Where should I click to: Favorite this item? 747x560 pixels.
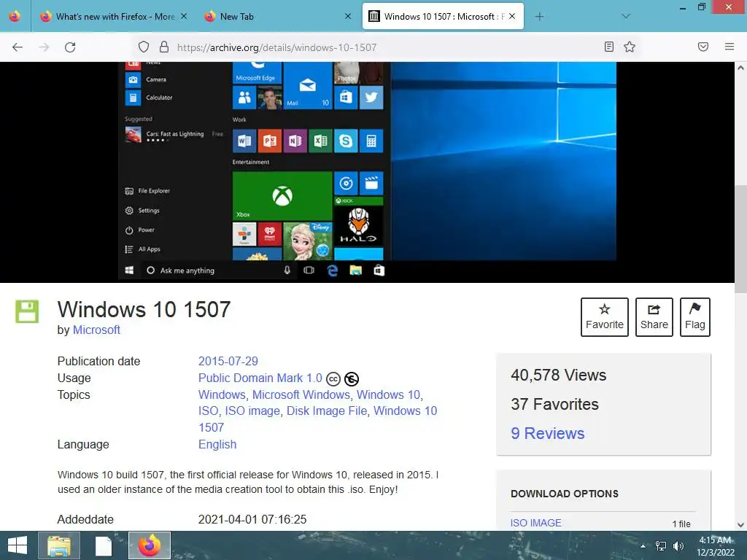[605, 317]
